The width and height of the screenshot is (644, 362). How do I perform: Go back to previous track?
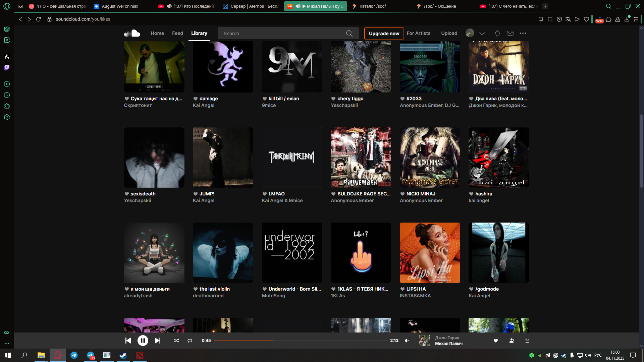tap(128, 341)
